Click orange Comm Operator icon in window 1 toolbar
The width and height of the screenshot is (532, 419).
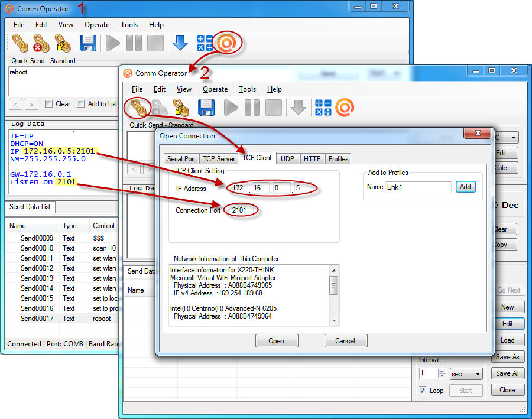coord(226,43)
